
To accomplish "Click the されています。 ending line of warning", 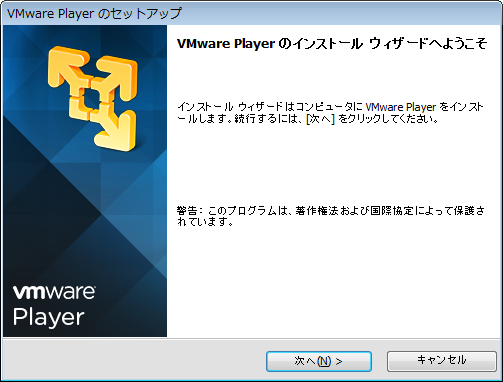I will pyautogui.click(x=205, y=222).
